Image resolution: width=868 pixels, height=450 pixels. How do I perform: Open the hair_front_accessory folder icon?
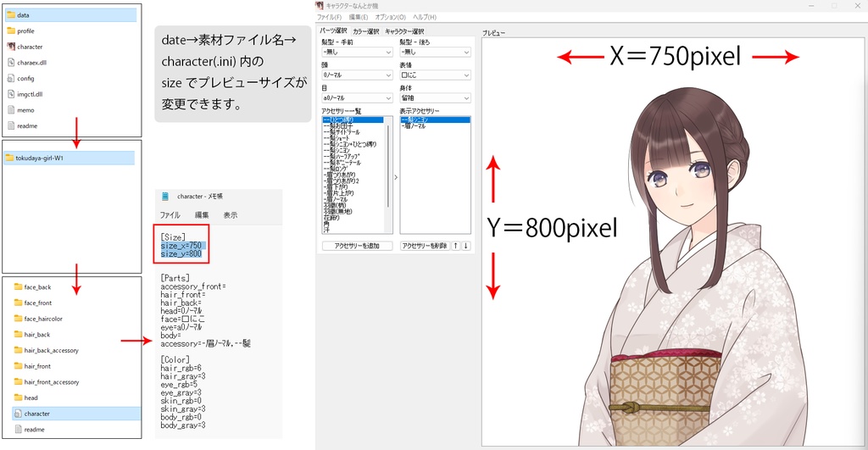click(18, 381)
